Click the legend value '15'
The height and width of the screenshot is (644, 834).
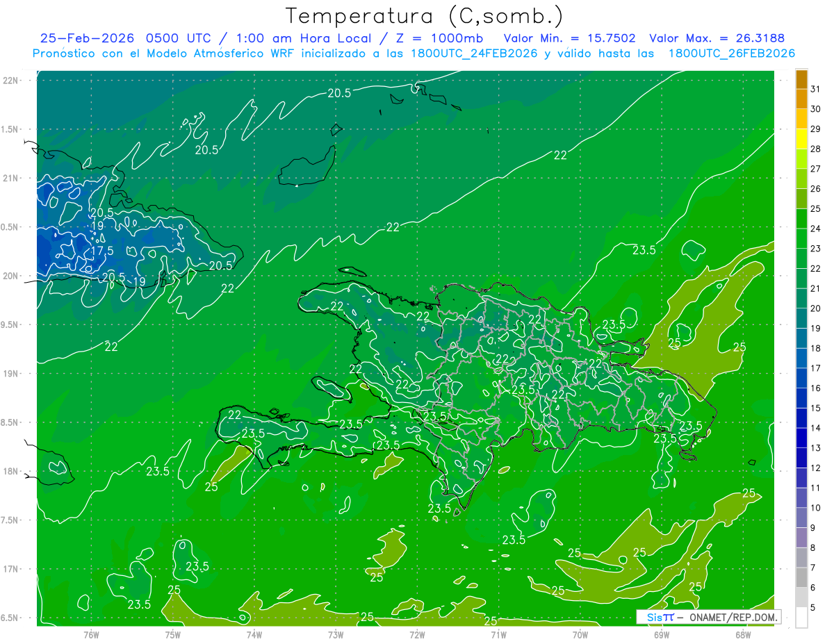(816, 408)
